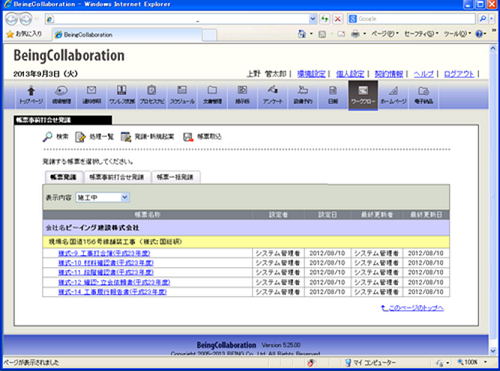Open the 様式-9 工事打合簿 link
The image size is (500, 371).
click(104, 253)
